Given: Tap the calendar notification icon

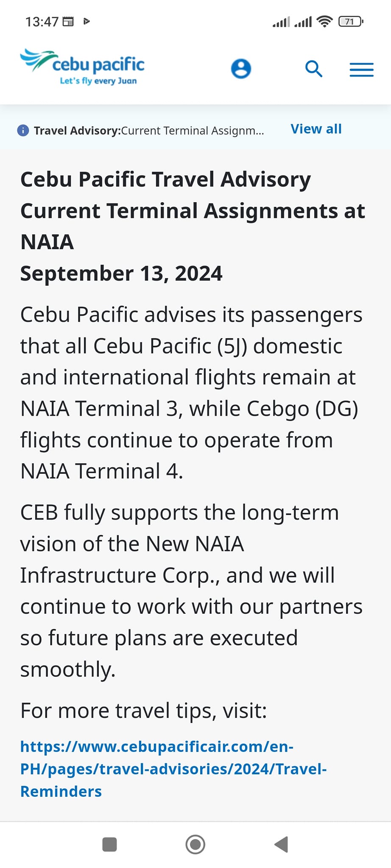Looking at the screenshot, I should (x=68, y=21).
